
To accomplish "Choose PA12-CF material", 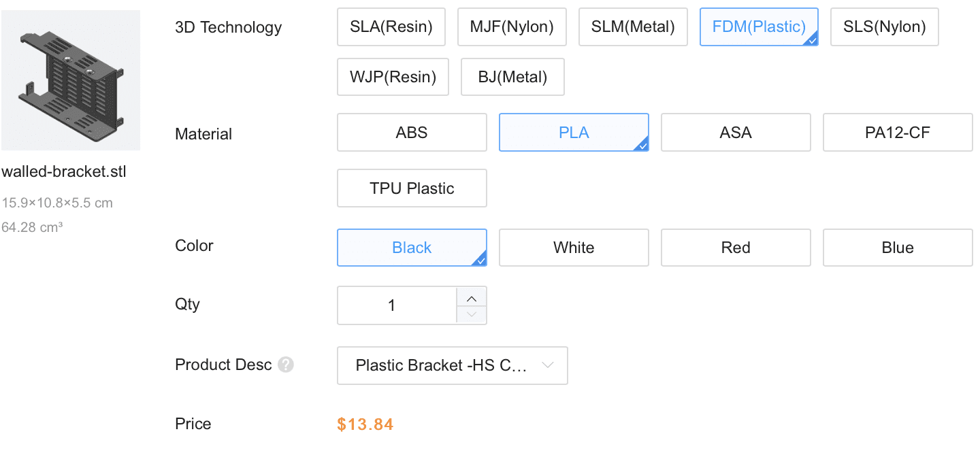I will click(x=898, y=132).
